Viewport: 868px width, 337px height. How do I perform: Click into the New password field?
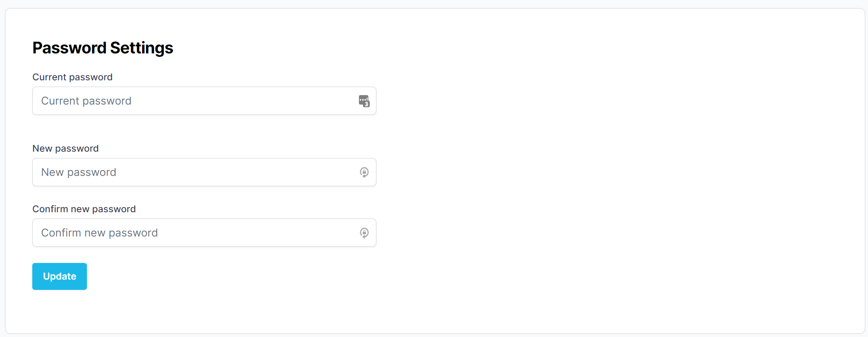[x=193, y=172]
